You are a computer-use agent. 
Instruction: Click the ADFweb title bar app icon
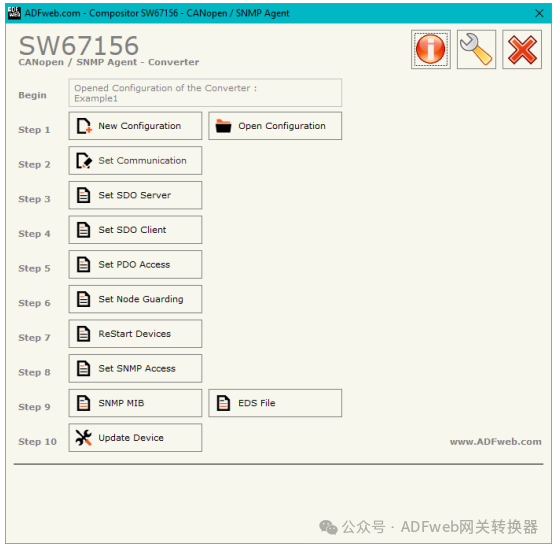(x=14, y=13)
